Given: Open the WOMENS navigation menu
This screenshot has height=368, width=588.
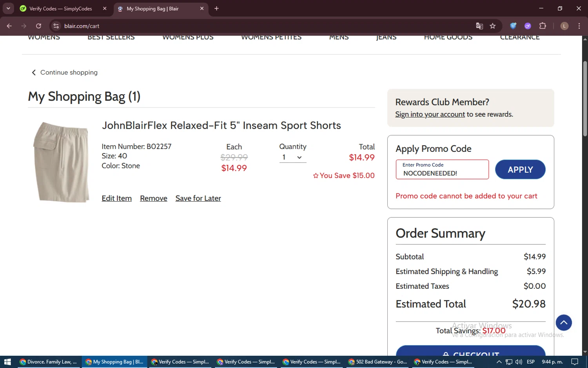Looking at the screenshot, I should point(44,38).
